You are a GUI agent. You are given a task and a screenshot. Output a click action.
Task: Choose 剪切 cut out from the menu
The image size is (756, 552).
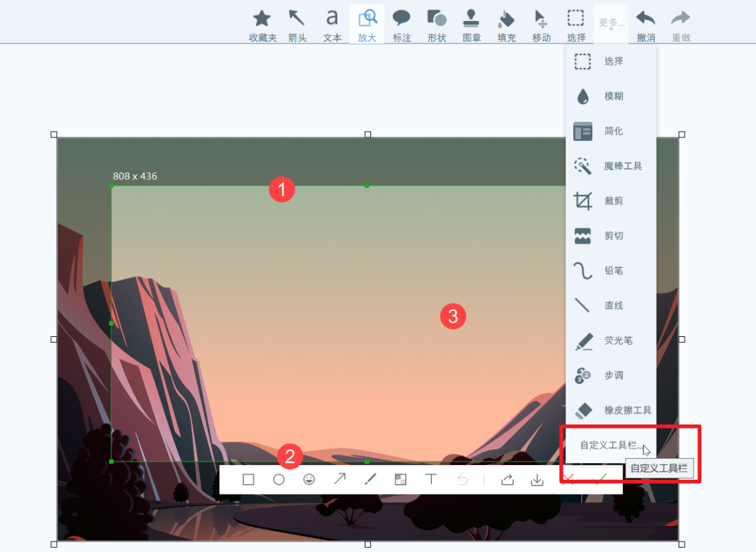(611, 236)
